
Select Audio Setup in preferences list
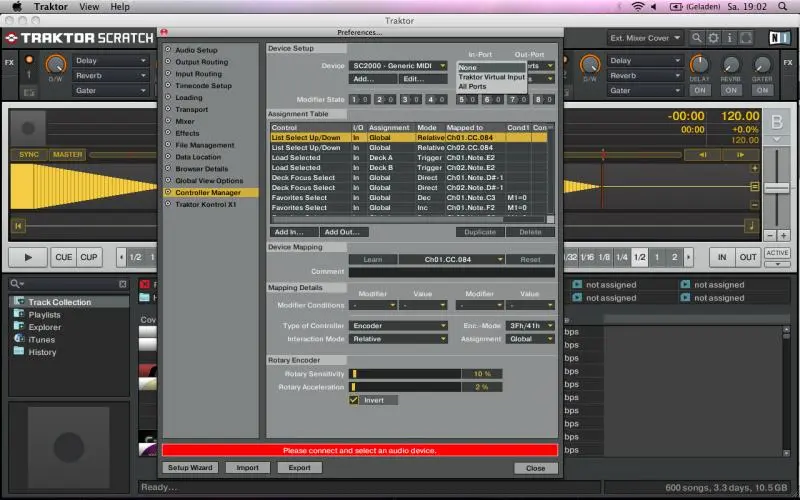pyautogui.click(x=196, y=50)
